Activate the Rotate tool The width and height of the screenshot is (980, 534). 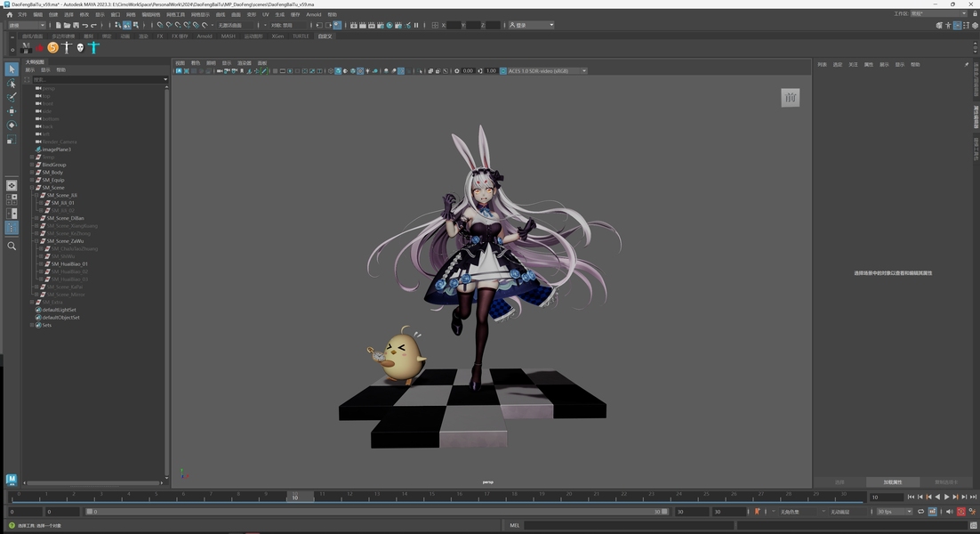pos(12,125)
